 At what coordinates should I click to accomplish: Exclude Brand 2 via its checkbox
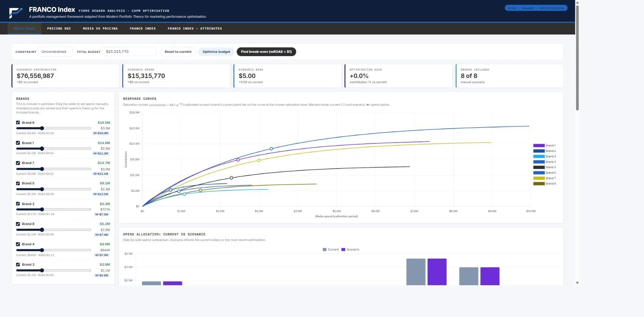[18, 204]
